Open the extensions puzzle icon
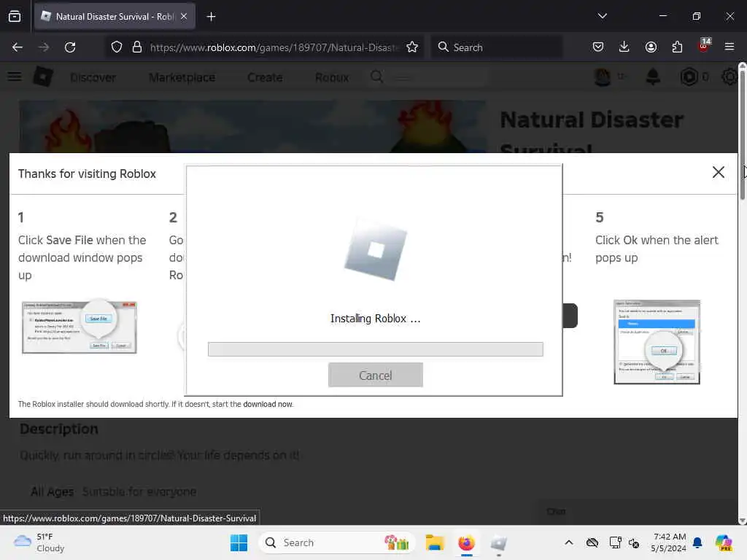747x560 pixels. pyautogui.click(x=677, y=47)
